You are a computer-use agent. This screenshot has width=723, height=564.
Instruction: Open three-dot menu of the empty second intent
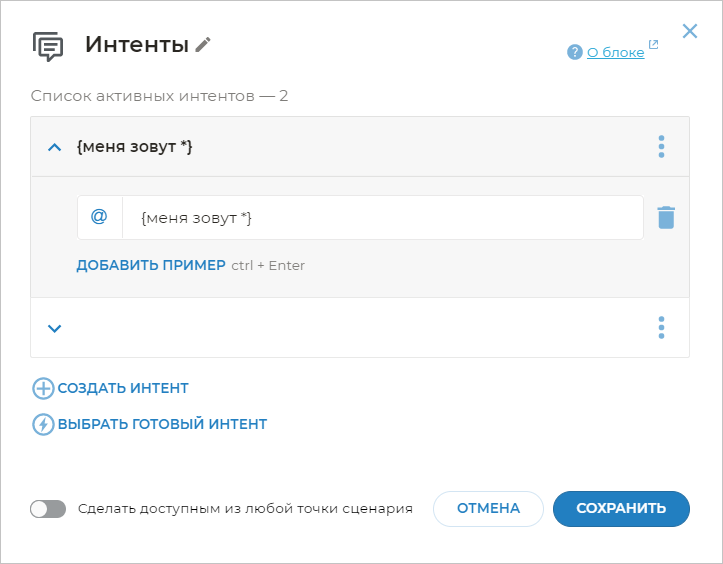[661, 328]
